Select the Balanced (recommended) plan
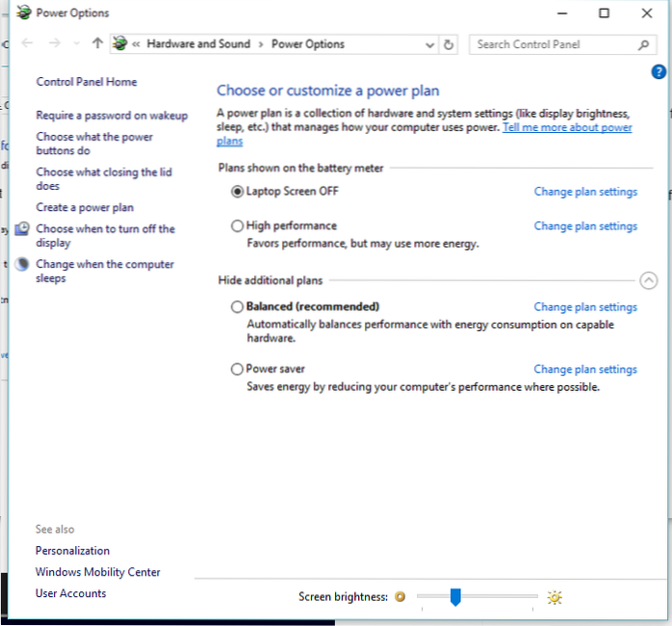Image resolution: width=672 pixels, height=626 pixels. coord(237,307)
